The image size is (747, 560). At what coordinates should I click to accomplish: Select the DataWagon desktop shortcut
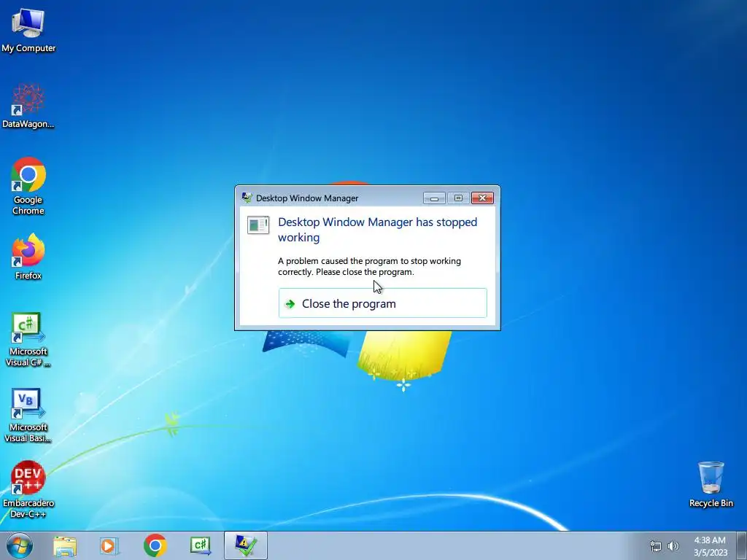(28, 106)
